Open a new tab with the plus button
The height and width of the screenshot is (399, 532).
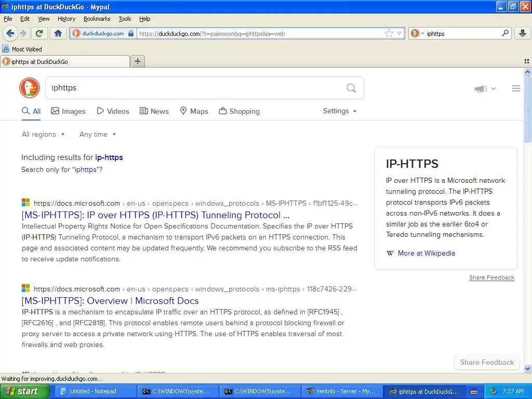pos(137,61)
